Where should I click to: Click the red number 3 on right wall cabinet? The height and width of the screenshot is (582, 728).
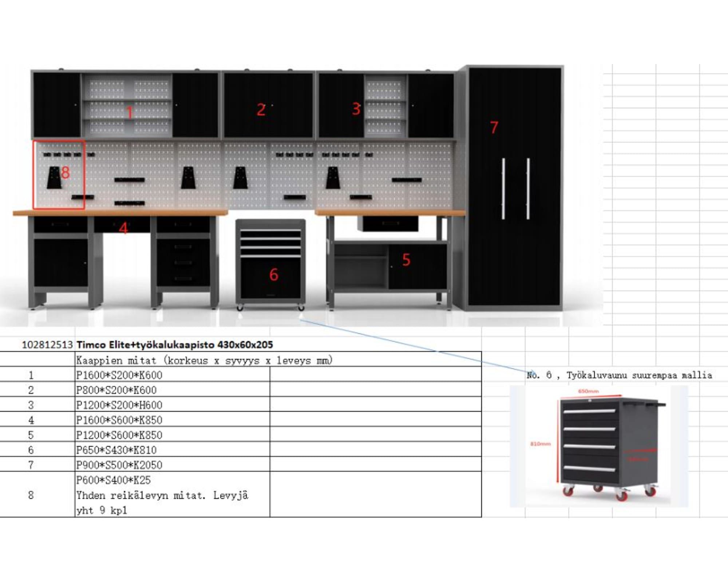(x=356, y=109)
